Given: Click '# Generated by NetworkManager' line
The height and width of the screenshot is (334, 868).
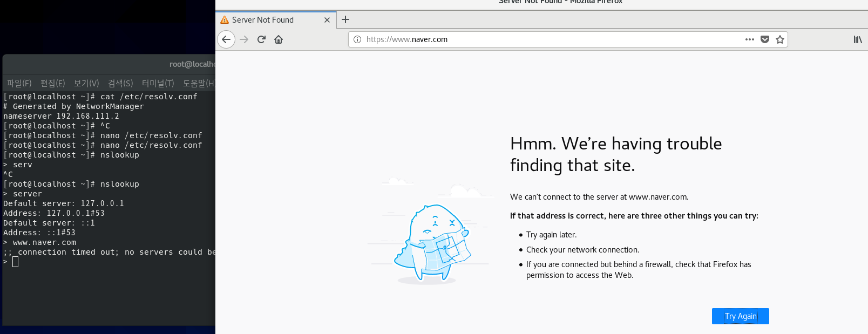Looking at the screenshot, I should pyautogui.click(x=73, y=106).
